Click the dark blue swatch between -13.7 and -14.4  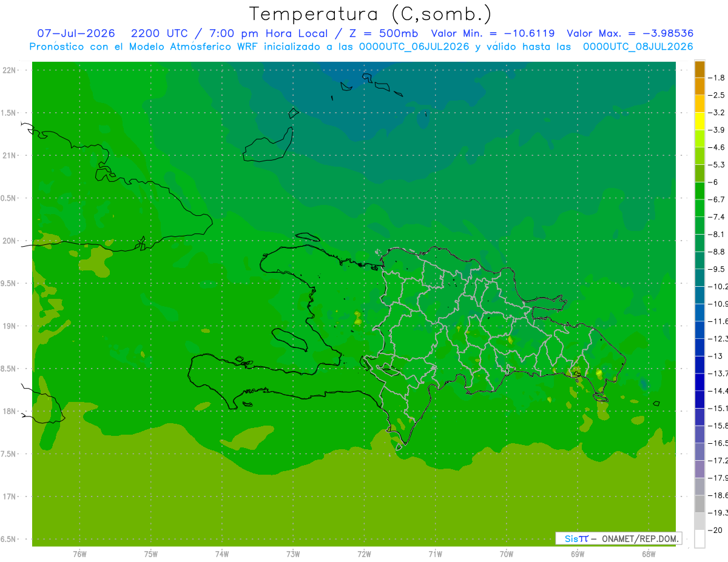click(699, 382)
